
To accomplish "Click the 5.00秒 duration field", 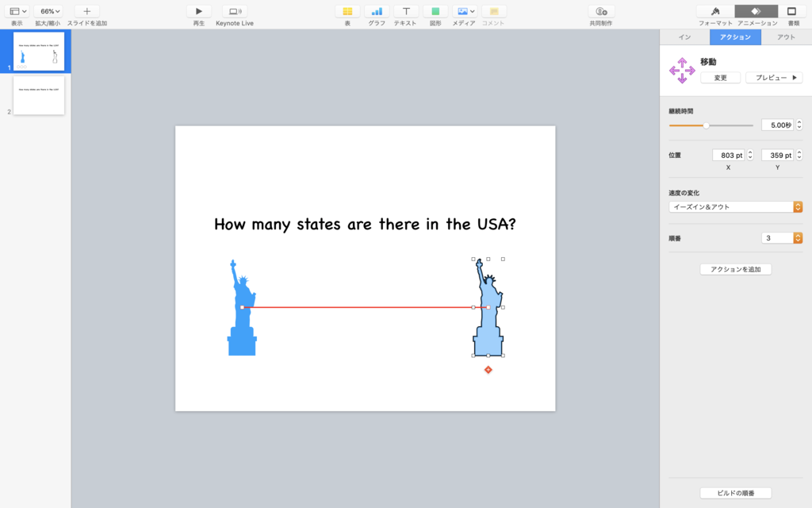I will tap(778, 125).
